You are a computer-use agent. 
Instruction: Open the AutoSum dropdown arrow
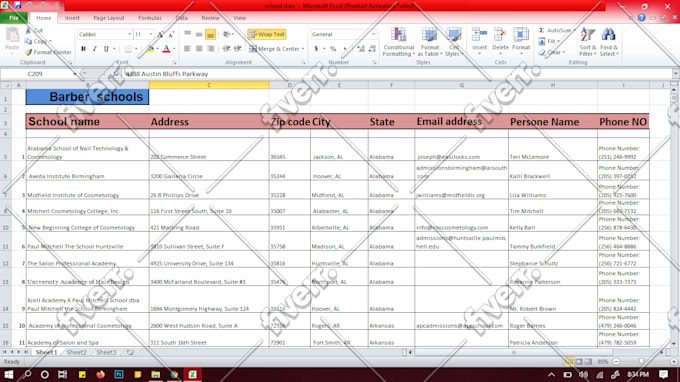(574, 30)
